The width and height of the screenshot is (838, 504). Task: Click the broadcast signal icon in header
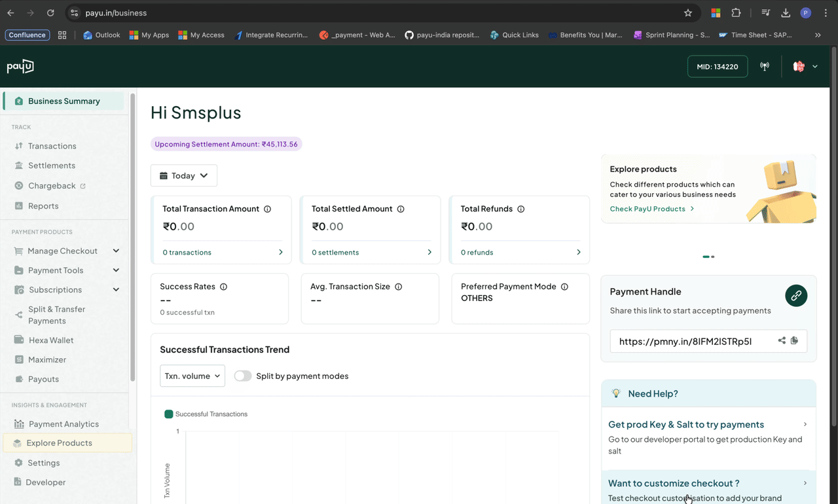click(x=765, y=67)
